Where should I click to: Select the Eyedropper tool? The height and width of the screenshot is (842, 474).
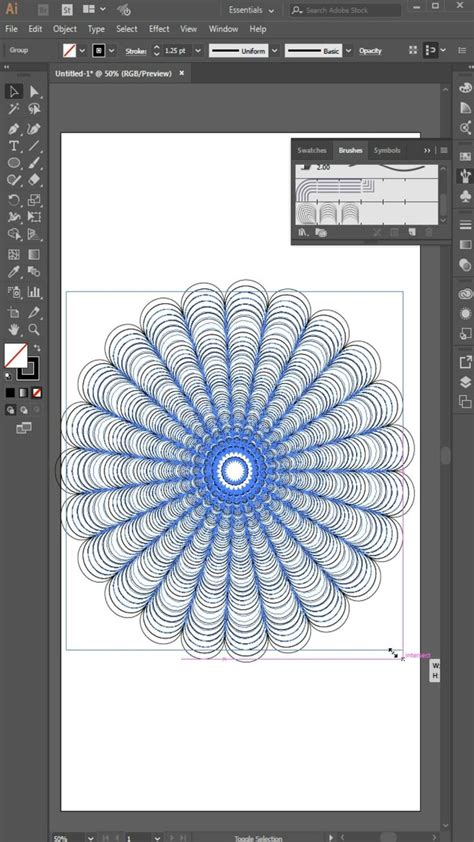[14, 272]
